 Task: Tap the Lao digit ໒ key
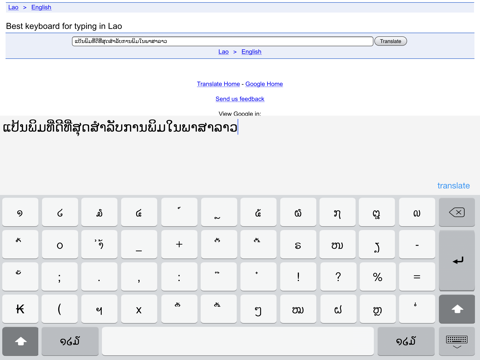60,212
